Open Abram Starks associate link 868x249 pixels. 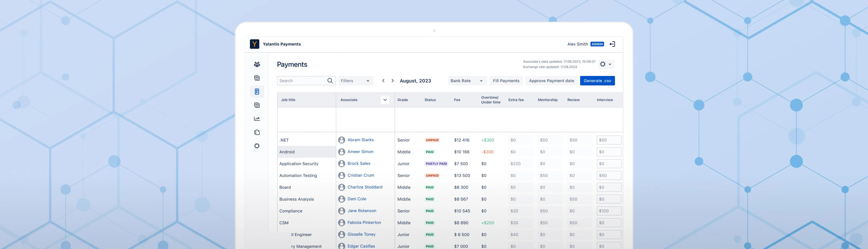(361, 140)
